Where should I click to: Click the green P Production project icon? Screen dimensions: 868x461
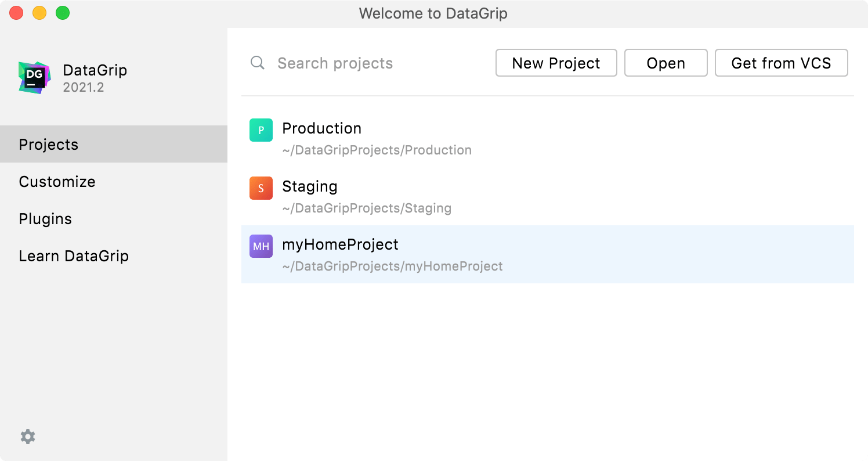(x=261, y=130)
